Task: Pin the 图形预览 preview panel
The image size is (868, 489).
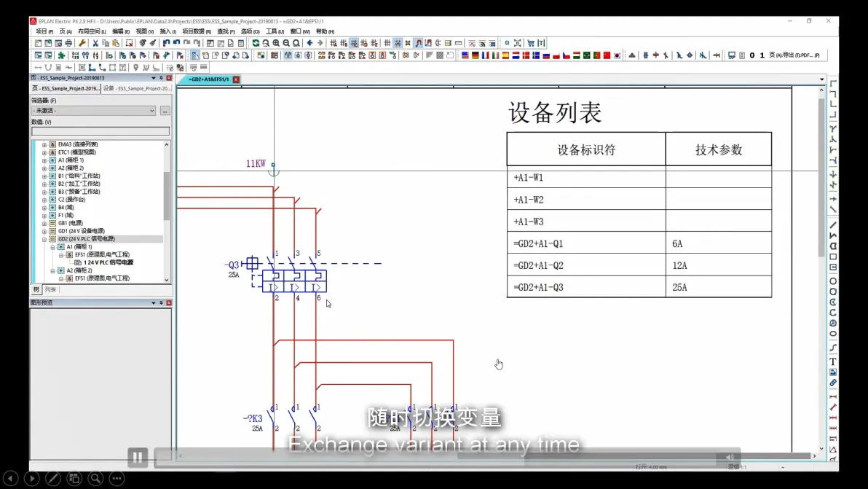Action: coord(161,303)
